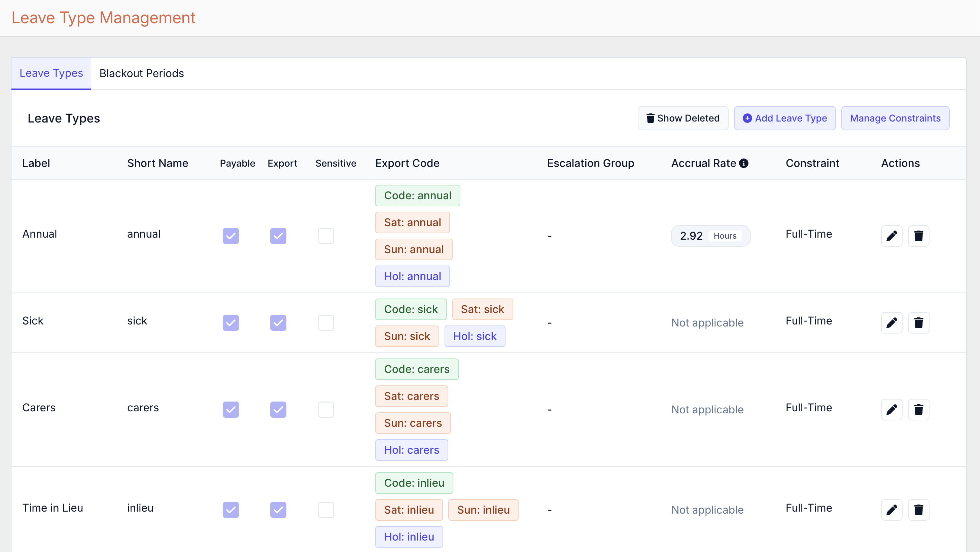Click the 'Hol: annual' tag
980x552 pixels.
tap(412, 276)
